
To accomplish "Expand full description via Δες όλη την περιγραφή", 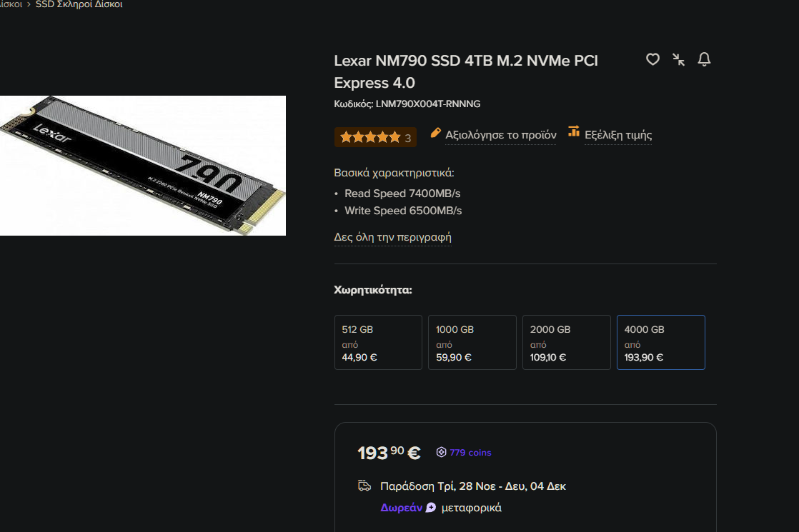I will [x=392, y=237].
